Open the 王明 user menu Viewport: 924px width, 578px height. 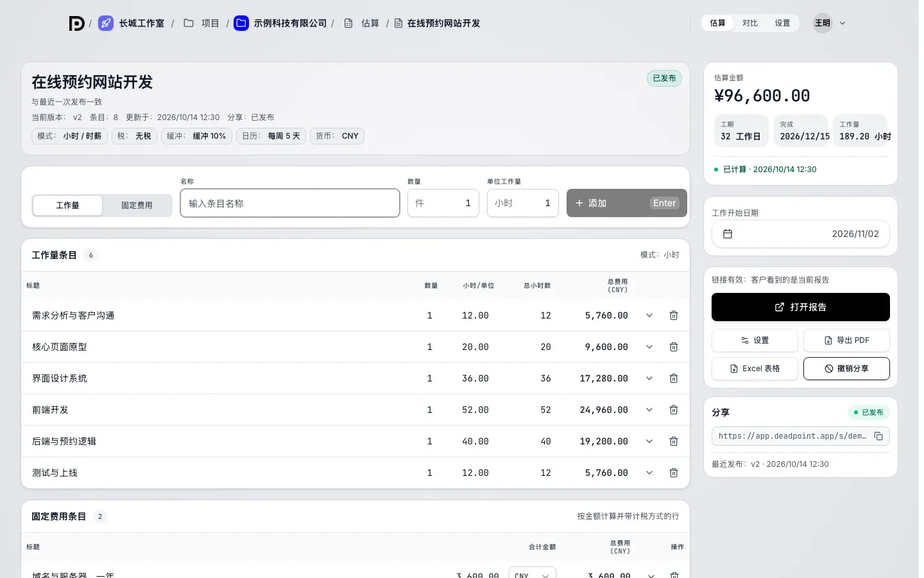pyautogui.click(x=830, y=23)
